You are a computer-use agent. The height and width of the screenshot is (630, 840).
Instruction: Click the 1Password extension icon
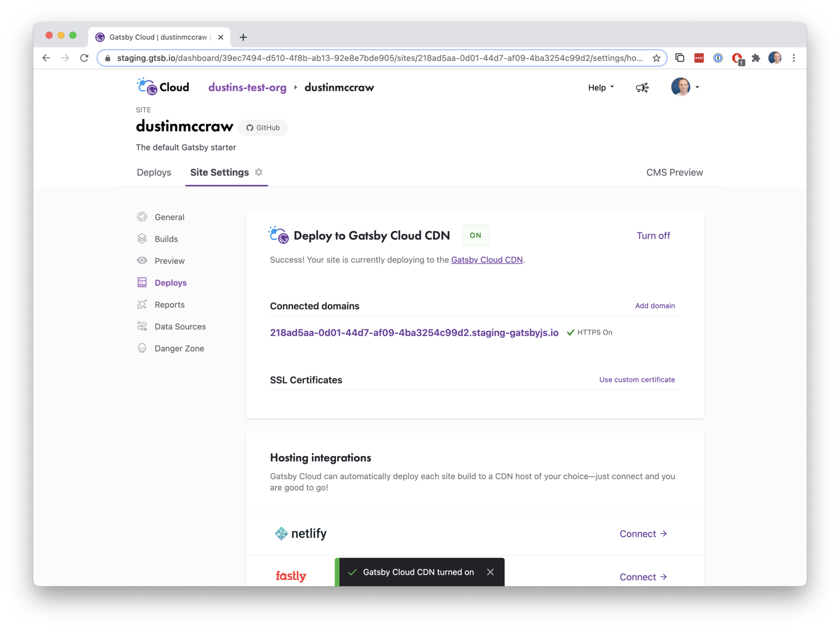click(x=718, y=58)
